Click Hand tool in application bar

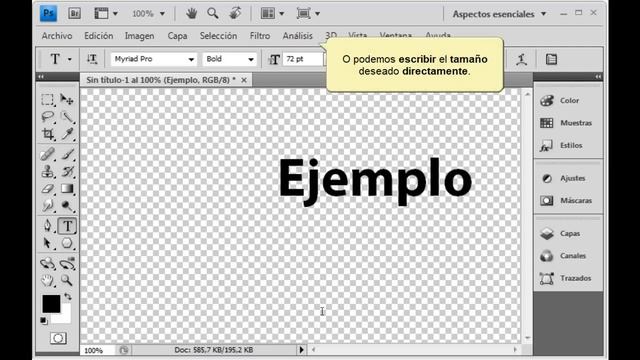tap(191, 13)
